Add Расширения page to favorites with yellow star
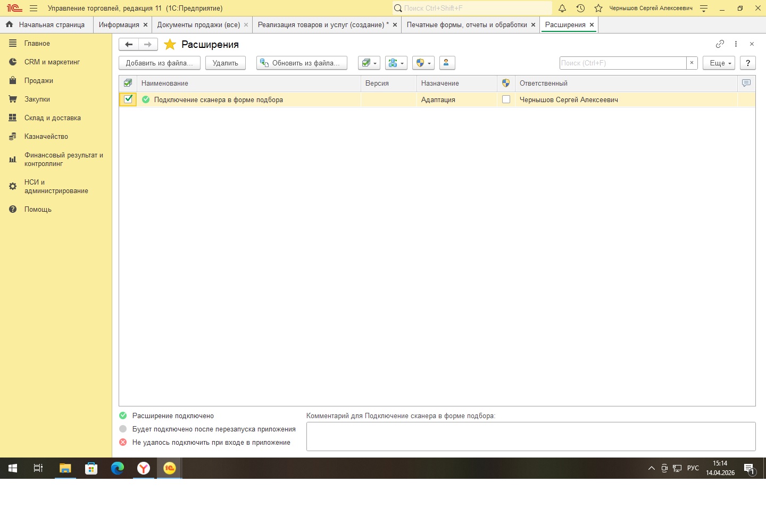Image resolution: width=766 pixels, height=532 pixels. (x=170, y=45)
